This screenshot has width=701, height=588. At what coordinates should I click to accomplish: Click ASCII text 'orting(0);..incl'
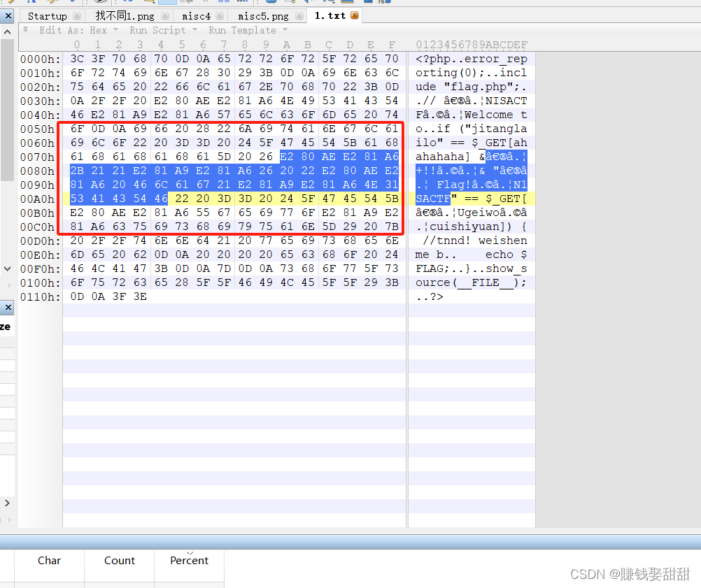click(472, 73)
